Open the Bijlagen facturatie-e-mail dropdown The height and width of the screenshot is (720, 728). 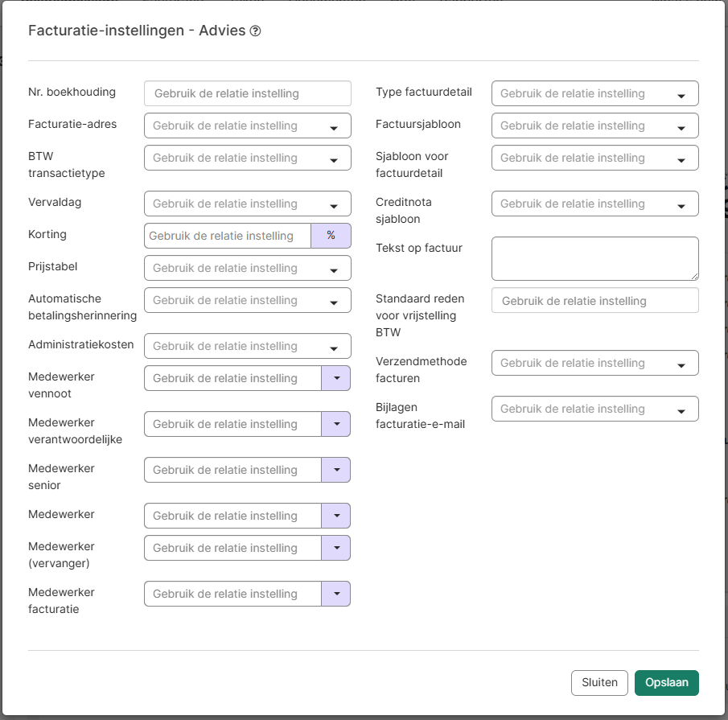[594, 409]
